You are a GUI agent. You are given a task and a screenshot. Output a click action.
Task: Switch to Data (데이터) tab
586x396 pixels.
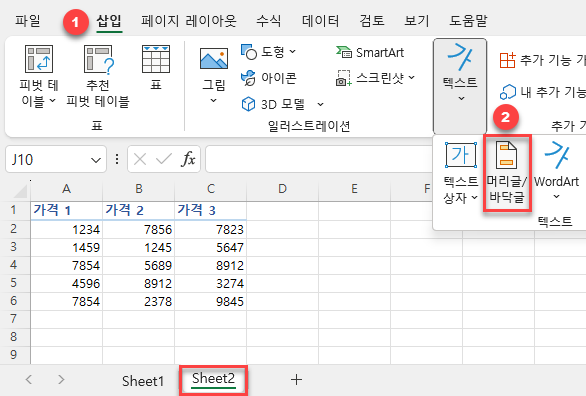(320, 20)
